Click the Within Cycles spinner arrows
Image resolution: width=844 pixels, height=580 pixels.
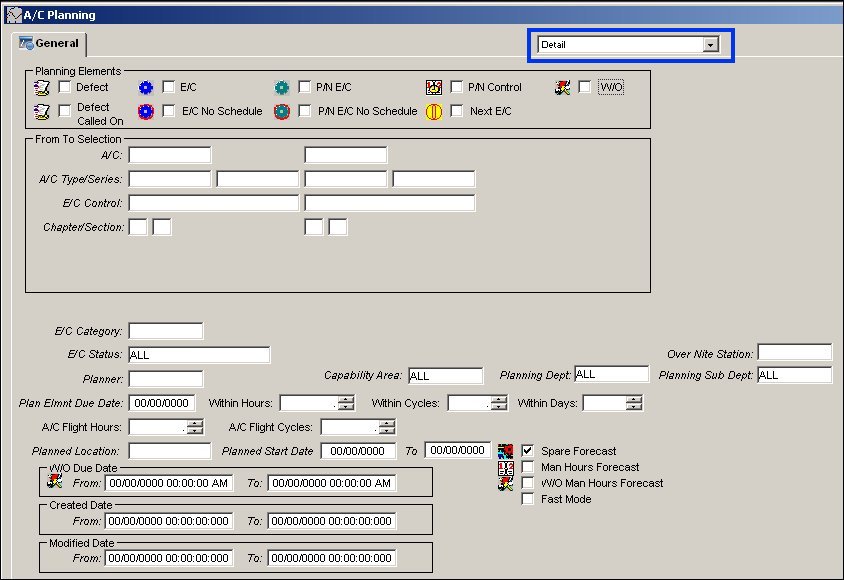[499, 403]
